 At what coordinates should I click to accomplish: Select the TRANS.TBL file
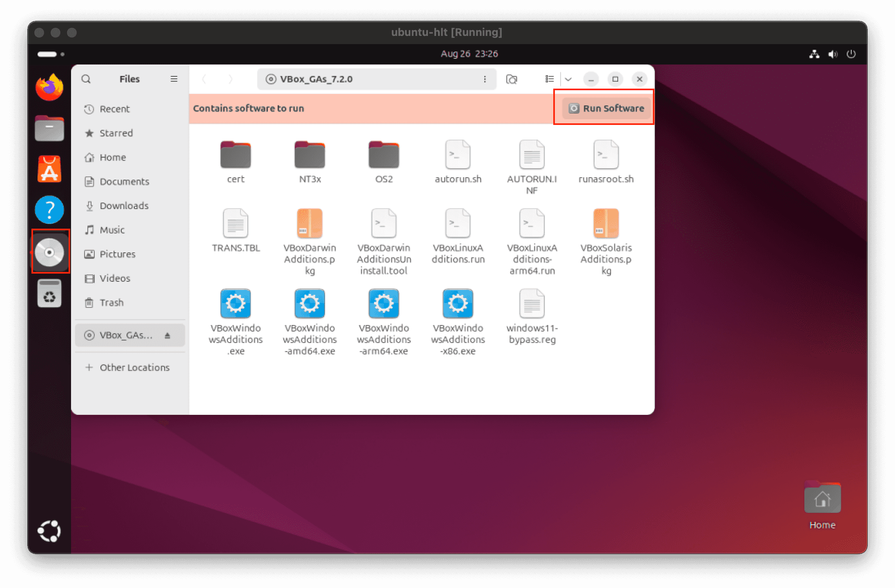[236, 231]
